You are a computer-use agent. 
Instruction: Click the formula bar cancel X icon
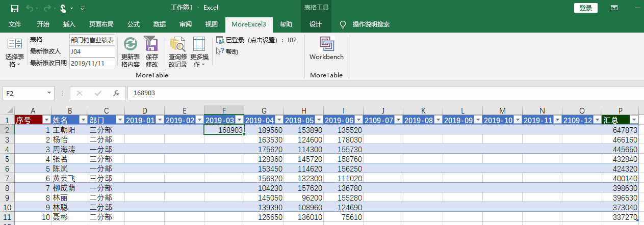point(79,93)
